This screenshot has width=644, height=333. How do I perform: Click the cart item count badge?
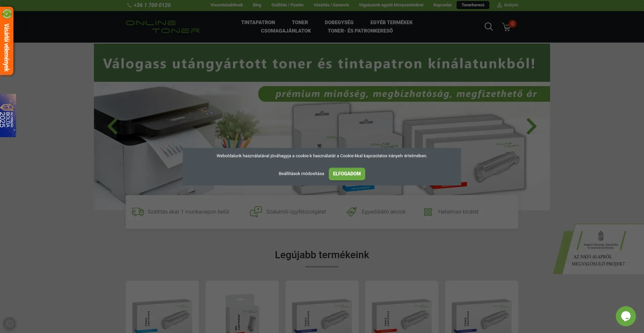[513, 24]
